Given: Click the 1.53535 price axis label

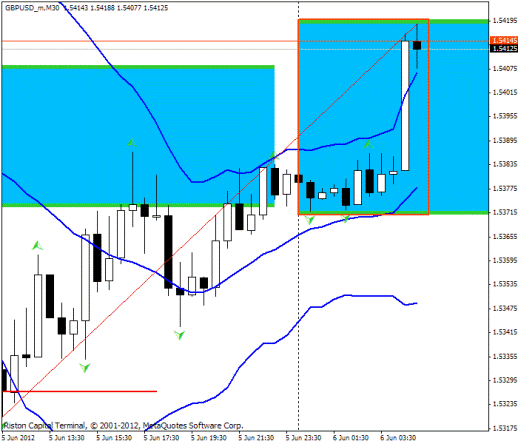Looking at the screenshot, I should click(x=505, y=284).
